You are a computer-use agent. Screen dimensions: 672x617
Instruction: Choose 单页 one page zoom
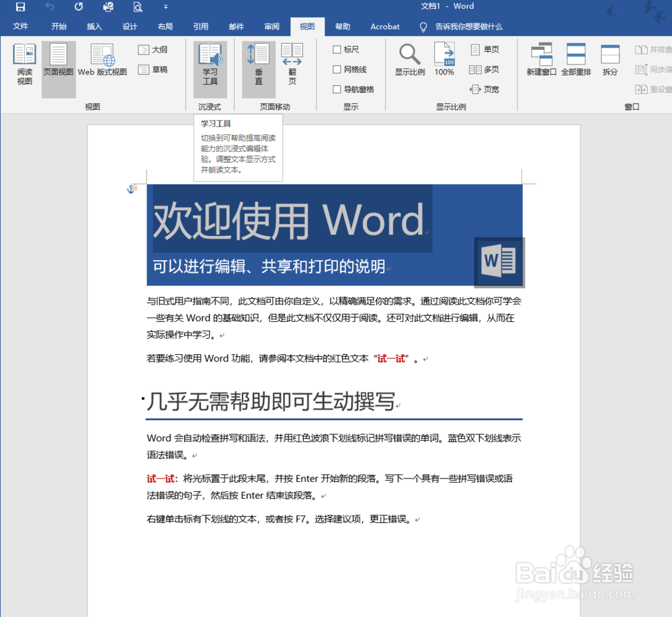485,50
